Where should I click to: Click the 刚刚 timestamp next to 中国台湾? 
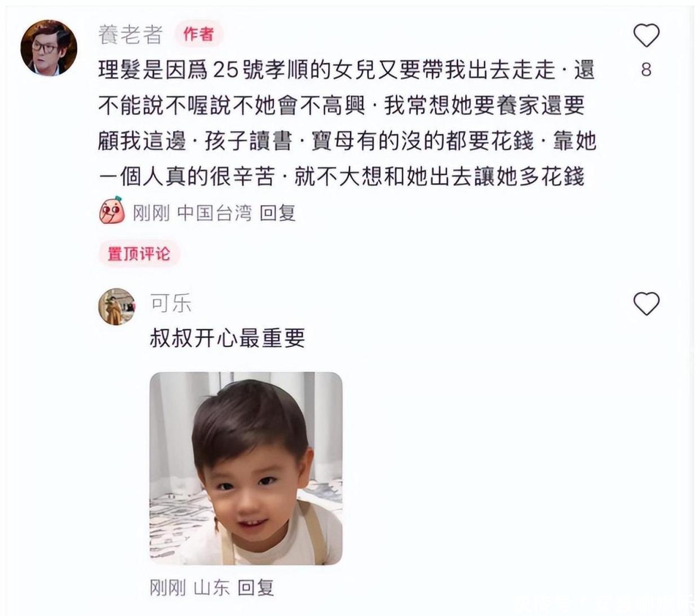[x=151, y=212]
